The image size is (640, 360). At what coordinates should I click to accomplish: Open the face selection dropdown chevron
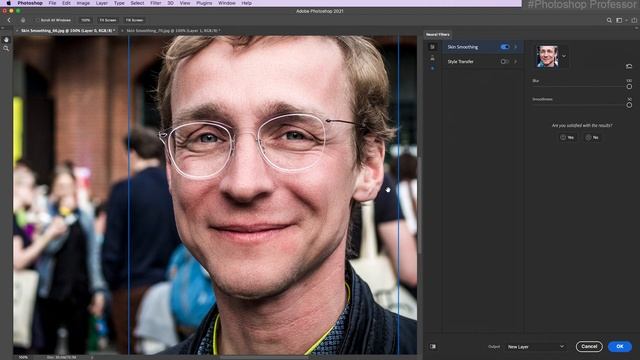point(564,56)
